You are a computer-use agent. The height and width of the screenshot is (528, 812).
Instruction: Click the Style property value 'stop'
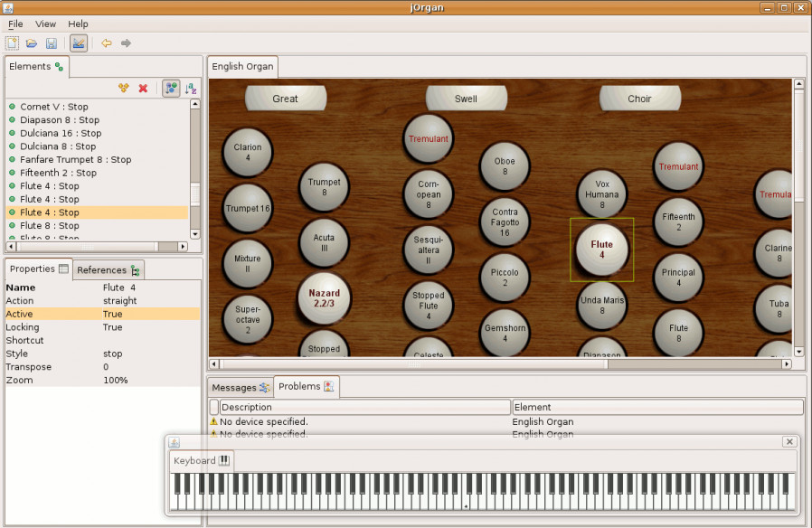[112, 354]
